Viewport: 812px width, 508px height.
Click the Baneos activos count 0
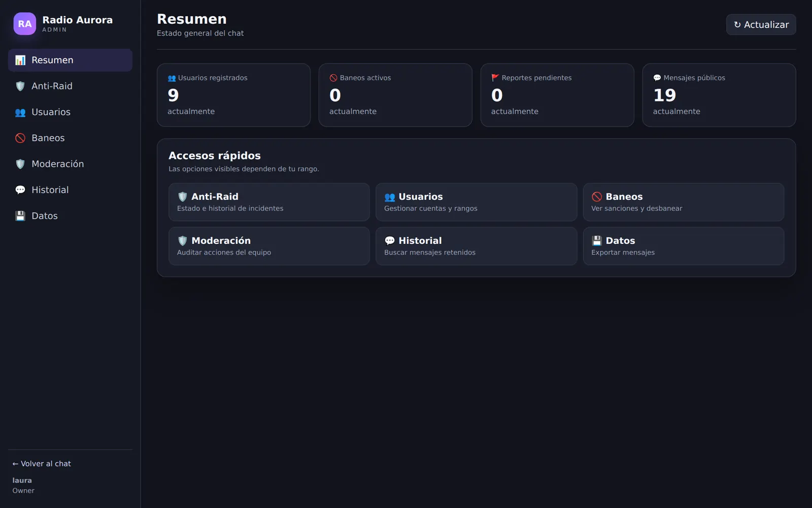click(x=335, y=95)
